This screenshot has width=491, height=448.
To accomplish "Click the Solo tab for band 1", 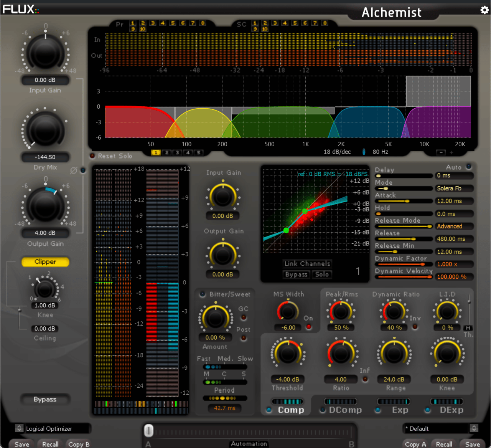I will [322, 274].
